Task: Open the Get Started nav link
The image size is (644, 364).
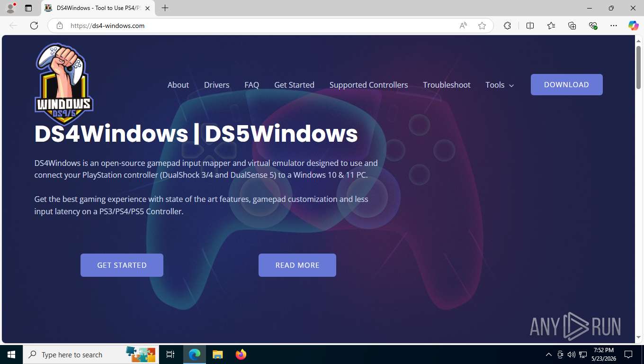Action: pos(294,85)
